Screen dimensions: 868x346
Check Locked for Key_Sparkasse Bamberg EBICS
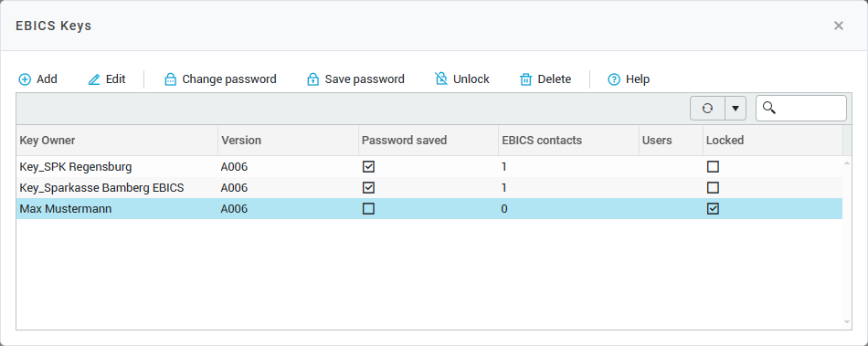click(713, 188)
